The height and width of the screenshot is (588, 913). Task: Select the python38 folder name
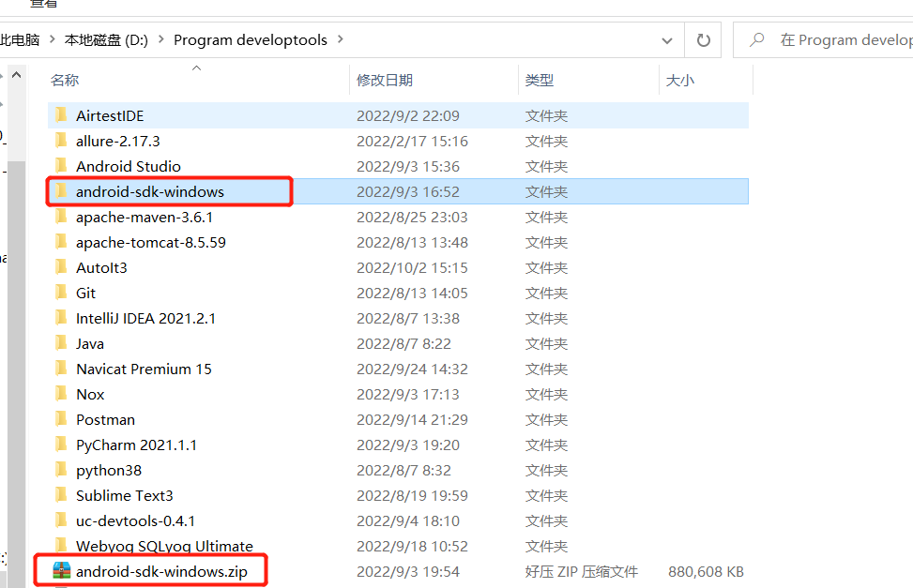(x=109, y=470)
